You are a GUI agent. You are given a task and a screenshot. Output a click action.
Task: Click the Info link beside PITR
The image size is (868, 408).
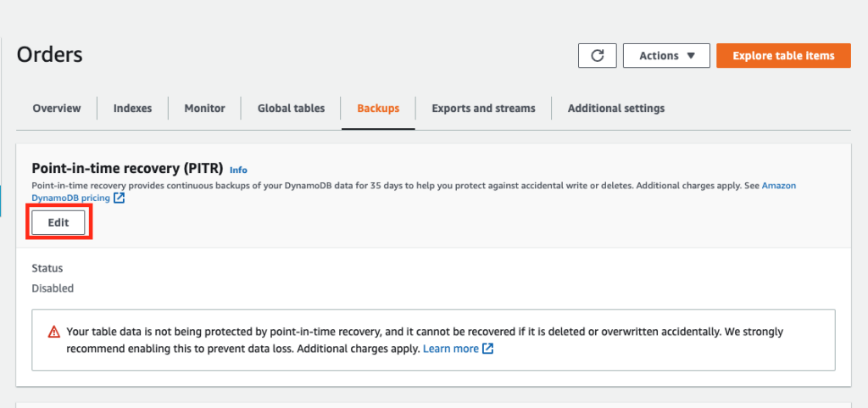click(x=238, y=170)
